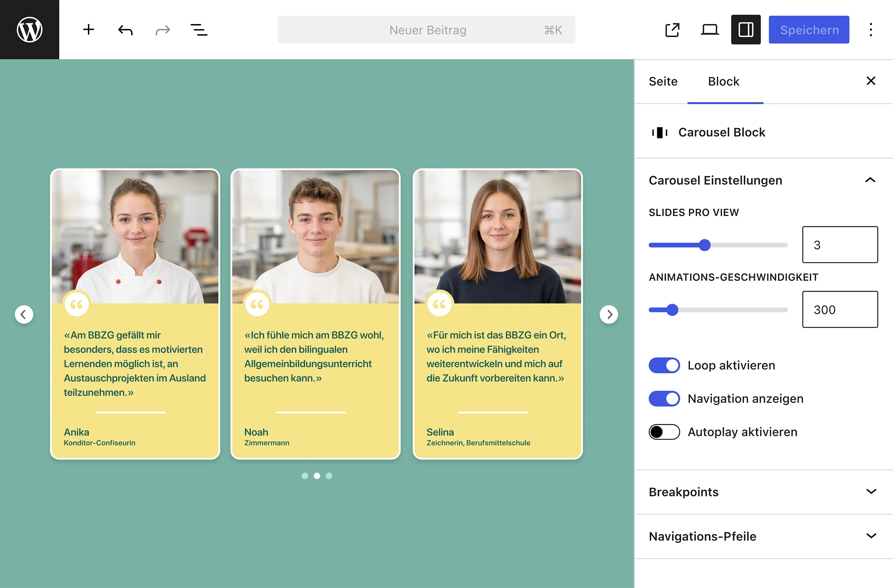Expand the Breakpoints section
Image resolution: width=893 pixels, height=588 pixels.
[764, 492]
